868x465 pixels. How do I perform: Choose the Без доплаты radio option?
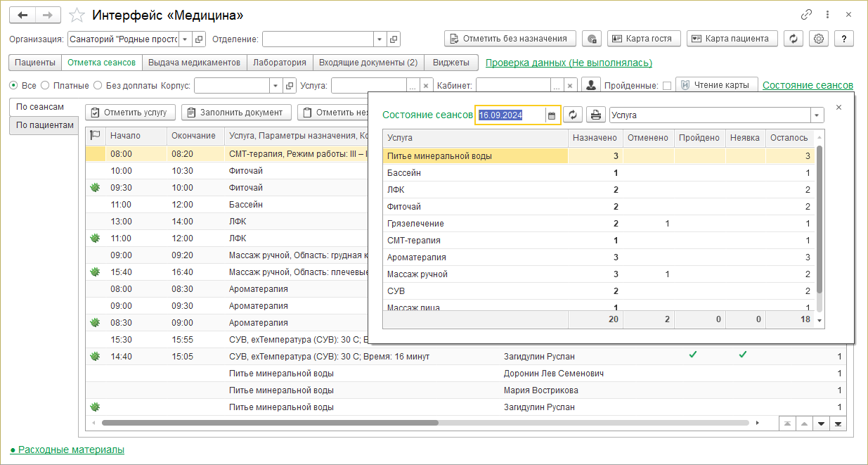[x=97, y=86]
